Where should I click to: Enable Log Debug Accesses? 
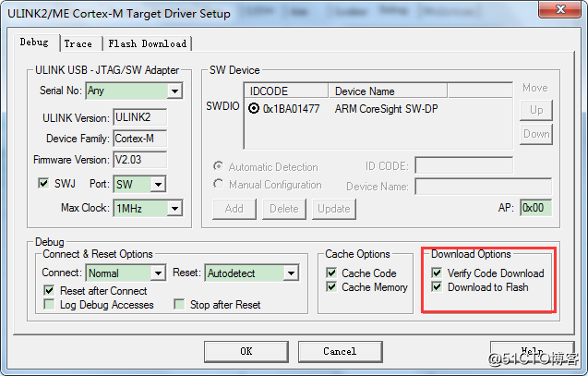(x=49, y=304)
